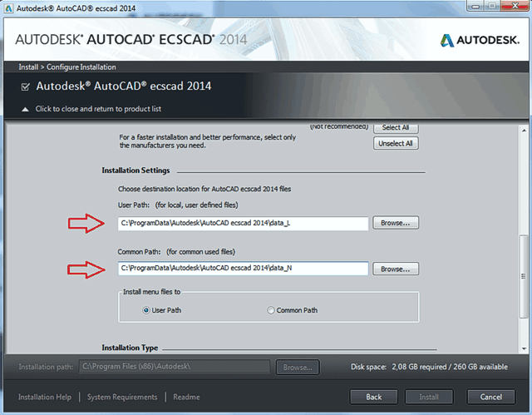Open the Readme link
Viewport: 532px width, 415px height.
[186, 397]
